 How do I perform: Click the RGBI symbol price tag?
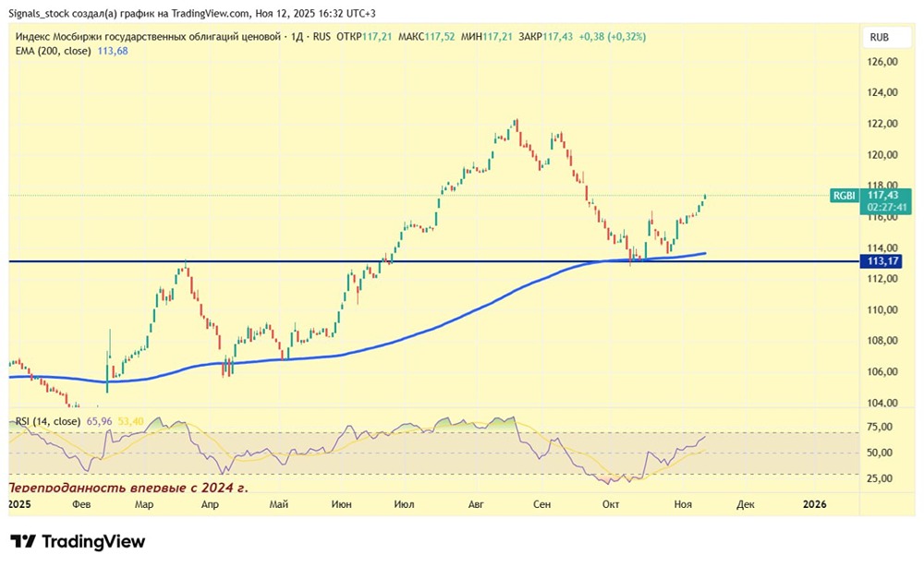coord(845,196)
